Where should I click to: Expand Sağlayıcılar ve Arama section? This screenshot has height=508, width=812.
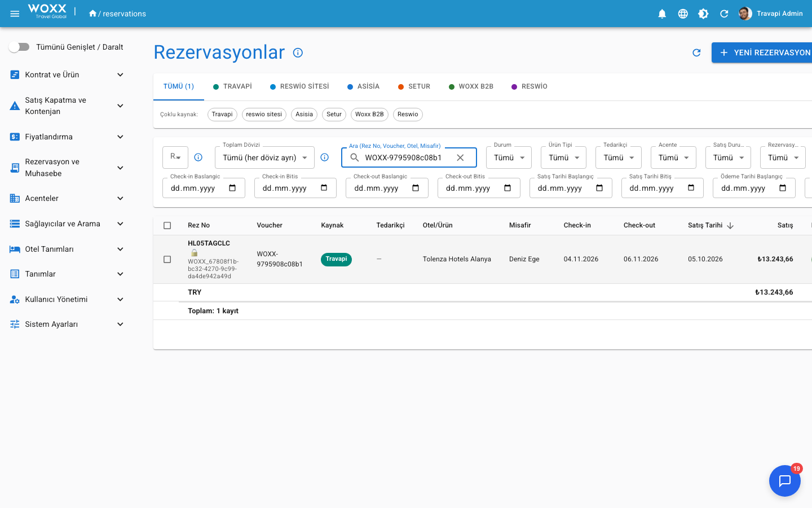tap(68, 224)
